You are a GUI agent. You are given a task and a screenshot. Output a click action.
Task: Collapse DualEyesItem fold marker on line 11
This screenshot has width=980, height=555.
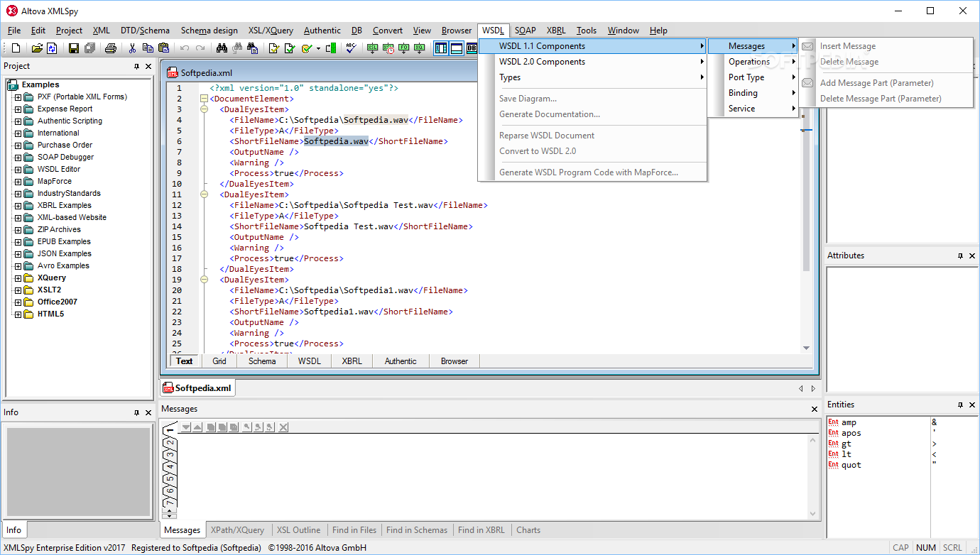(x=205, y=194)
